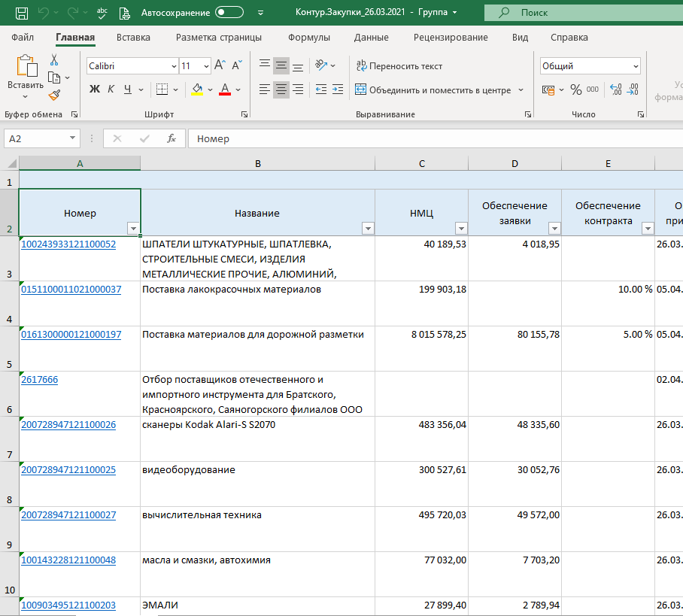This screenshot has width=683, height=616.
Task: Decrease decimal places
Action: pyautogui.click(x=633, y=90)
